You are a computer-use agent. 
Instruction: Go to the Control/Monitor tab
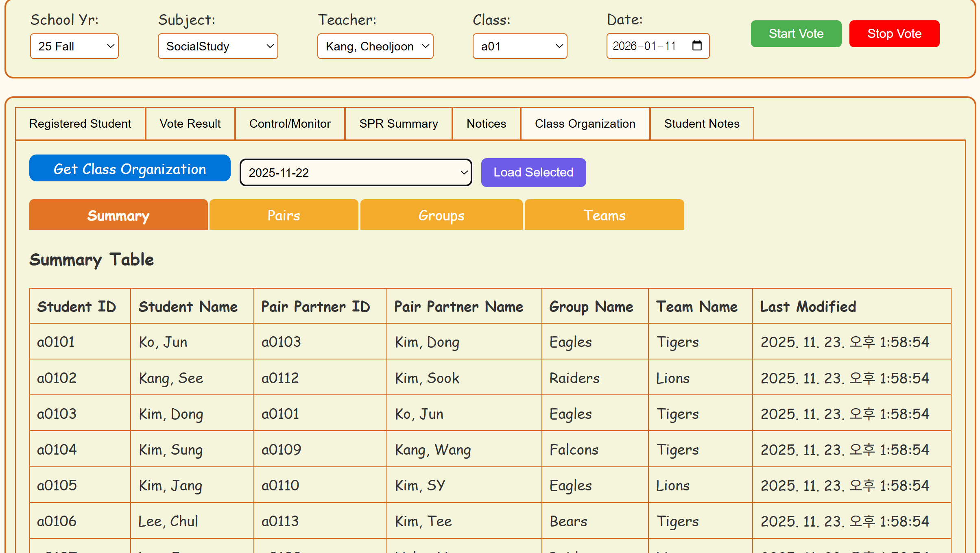coord(290,124)
